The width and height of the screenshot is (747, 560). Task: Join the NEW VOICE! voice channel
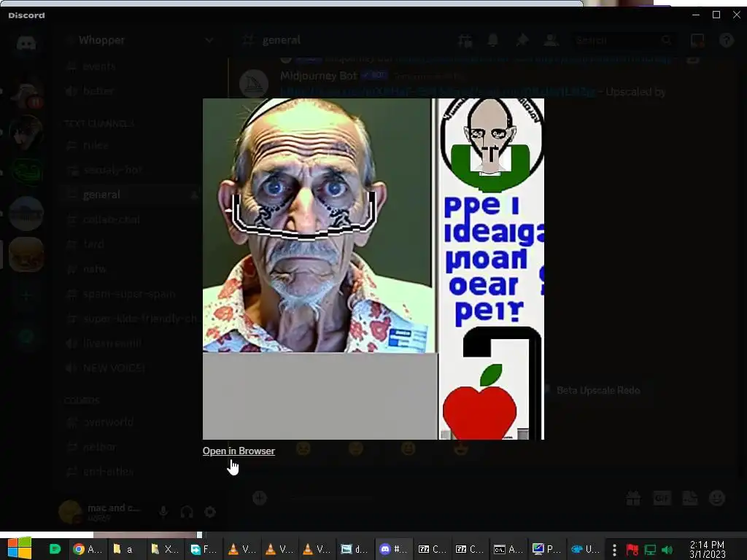(x=113, y=368)
